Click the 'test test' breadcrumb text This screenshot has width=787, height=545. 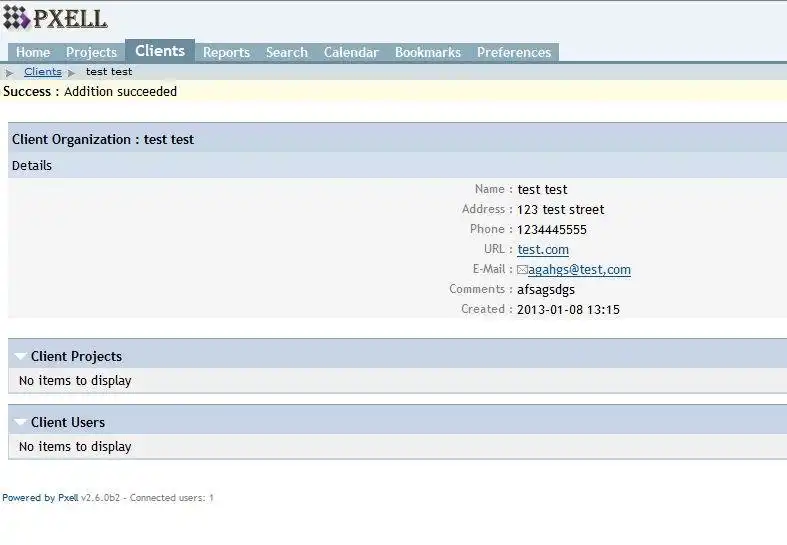(x=109, y=72)
